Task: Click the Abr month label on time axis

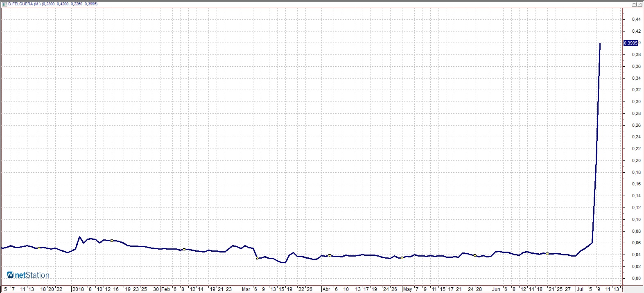Action: point(326,289)
